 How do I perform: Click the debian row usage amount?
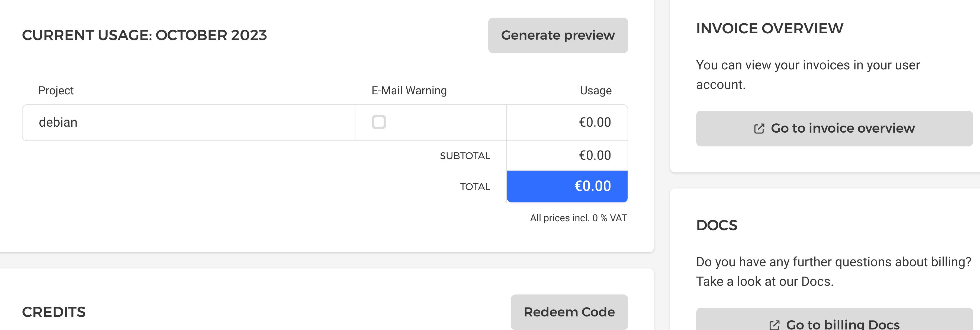click(x=595, y=122)
